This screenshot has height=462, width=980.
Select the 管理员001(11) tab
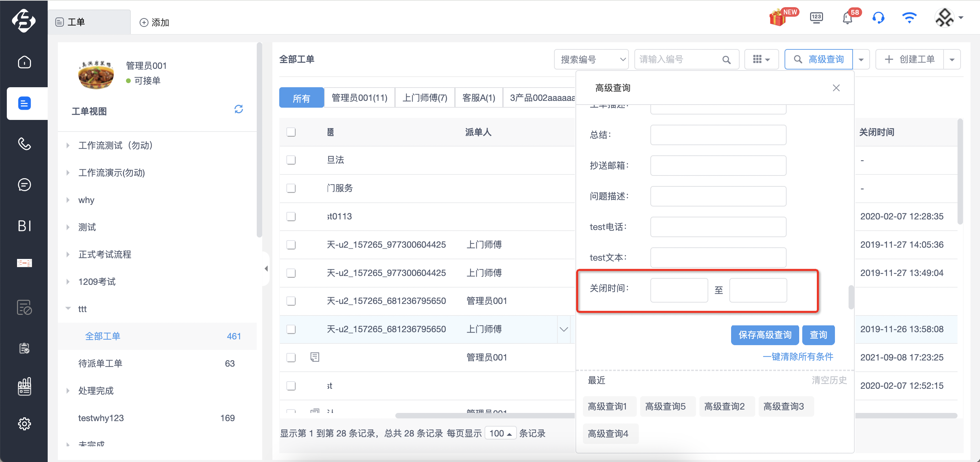coord(360,98)
